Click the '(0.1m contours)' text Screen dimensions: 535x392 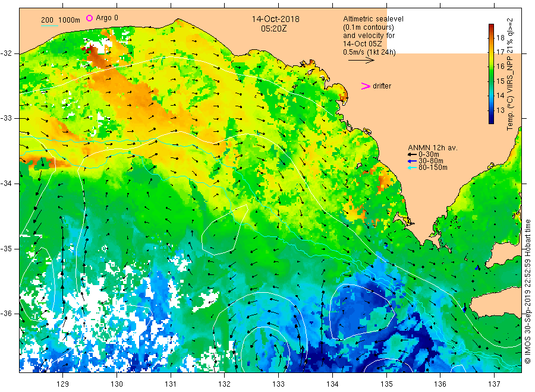coord(369,27)
